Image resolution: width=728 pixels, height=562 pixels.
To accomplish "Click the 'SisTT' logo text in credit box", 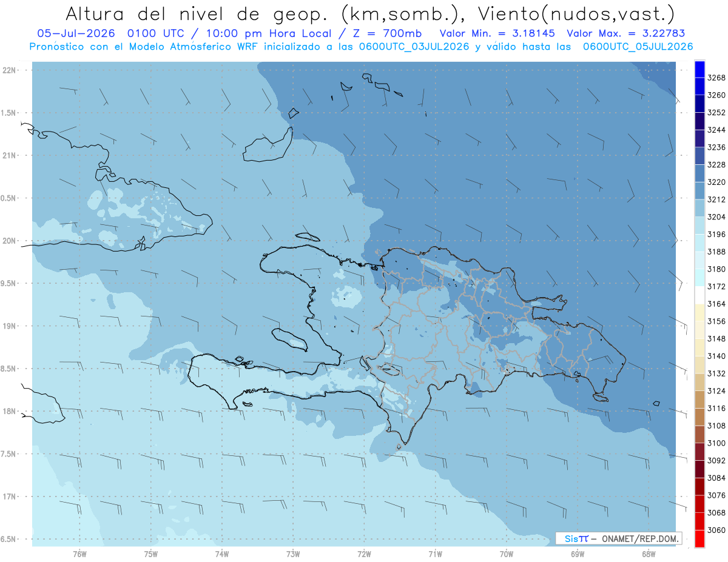I will coord(576,538).
